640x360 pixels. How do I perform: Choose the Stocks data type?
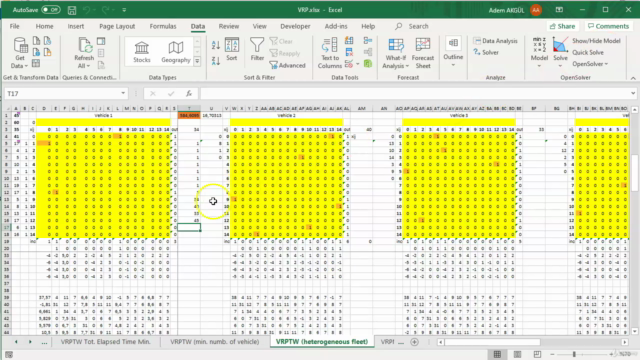click(x=142, y=52)
